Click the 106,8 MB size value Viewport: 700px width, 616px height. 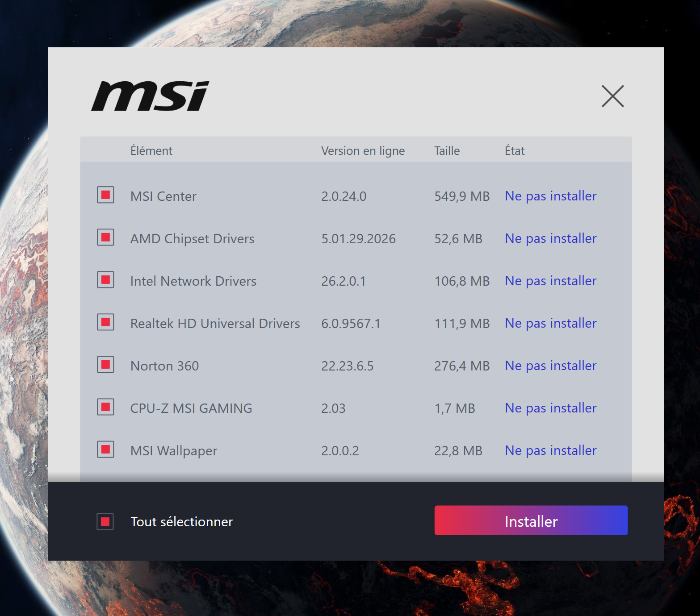click(462, 281)
